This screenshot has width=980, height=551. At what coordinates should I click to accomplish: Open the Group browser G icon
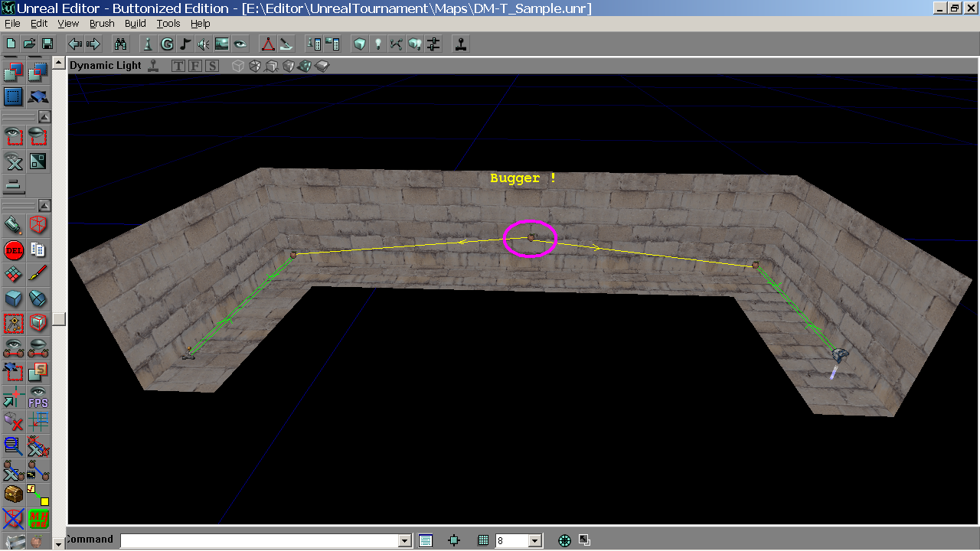167,44
